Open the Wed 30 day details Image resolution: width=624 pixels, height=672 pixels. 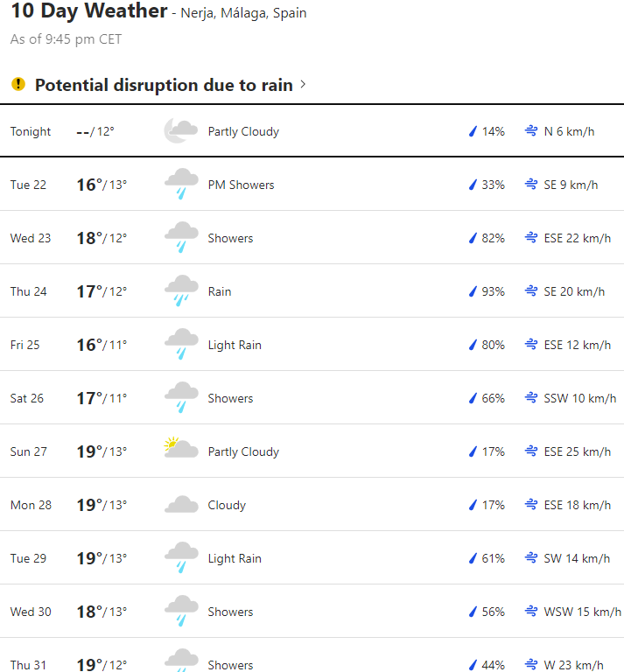click(312, 612)
